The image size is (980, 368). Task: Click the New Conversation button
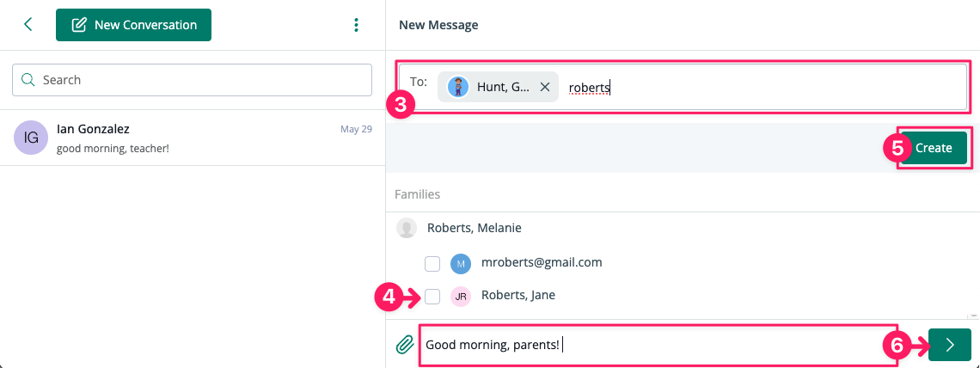(134, 25)
